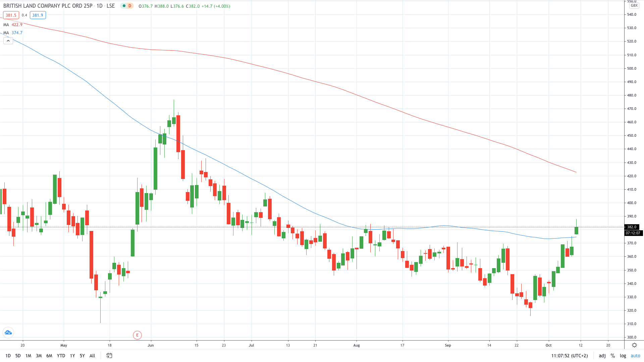Click the 0.4 spread value
Screen dimensions: 644x362
click(x=24, y=15)
